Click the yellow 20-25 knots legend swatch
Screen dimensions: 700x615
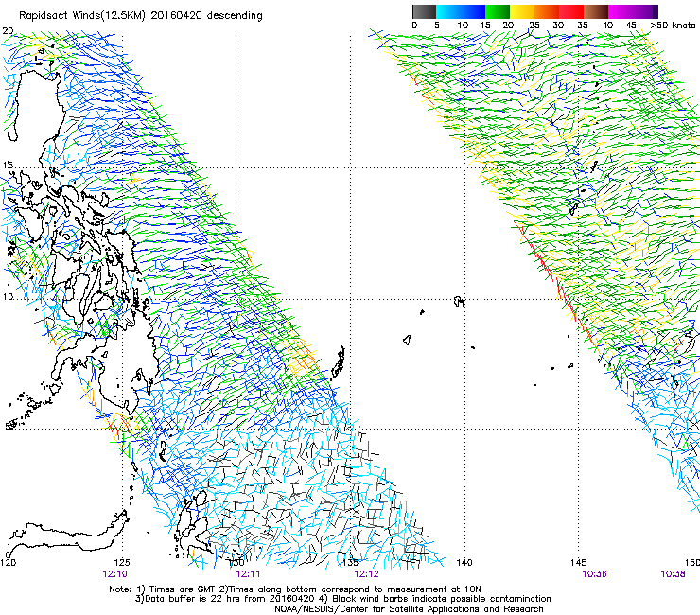522,11
